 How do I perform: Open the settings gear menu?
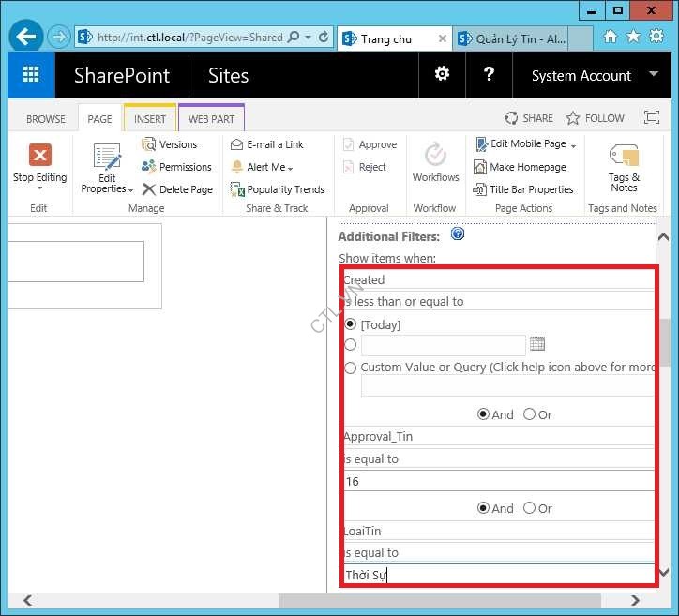pos(442,75)
